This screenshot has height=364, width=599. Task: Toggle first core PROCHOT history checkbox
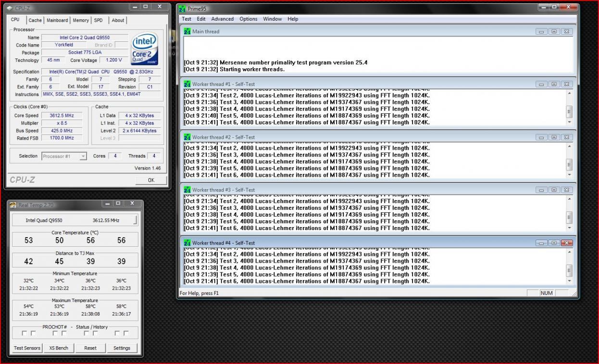tap(33, 333)
